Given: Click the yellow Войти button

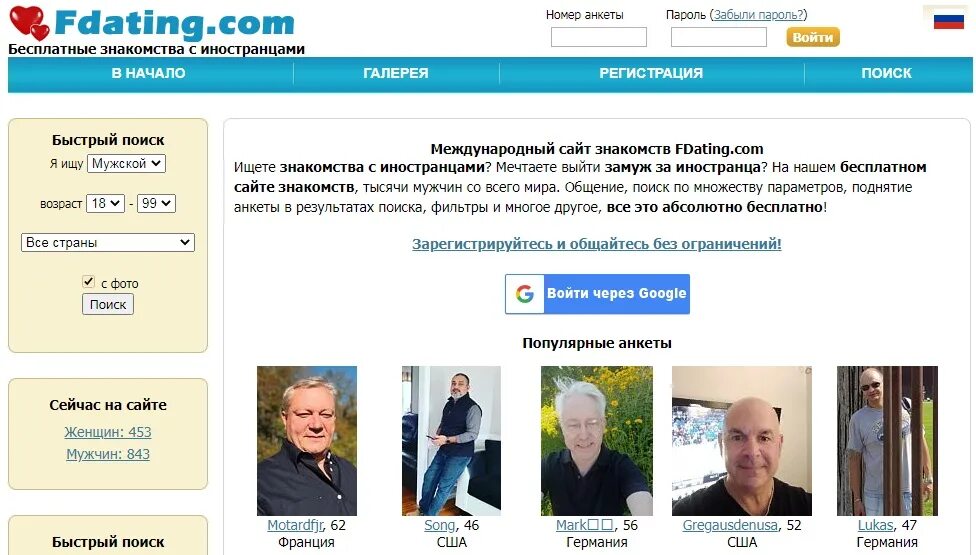Looking at the screenshot, I should (813, 37).
